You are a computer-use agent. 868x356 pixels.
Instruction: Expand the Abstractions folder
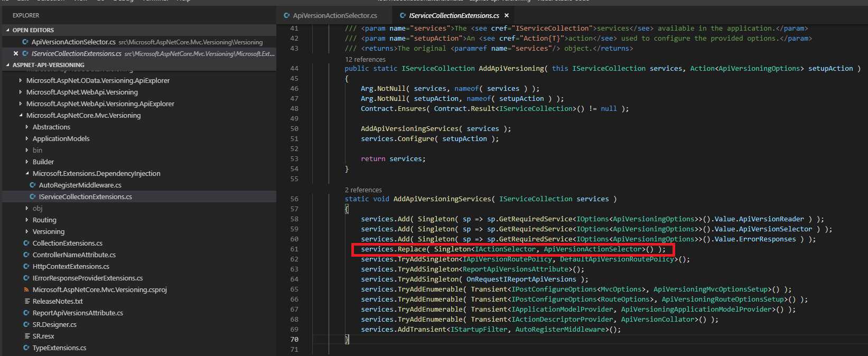[x=27, y=127]
